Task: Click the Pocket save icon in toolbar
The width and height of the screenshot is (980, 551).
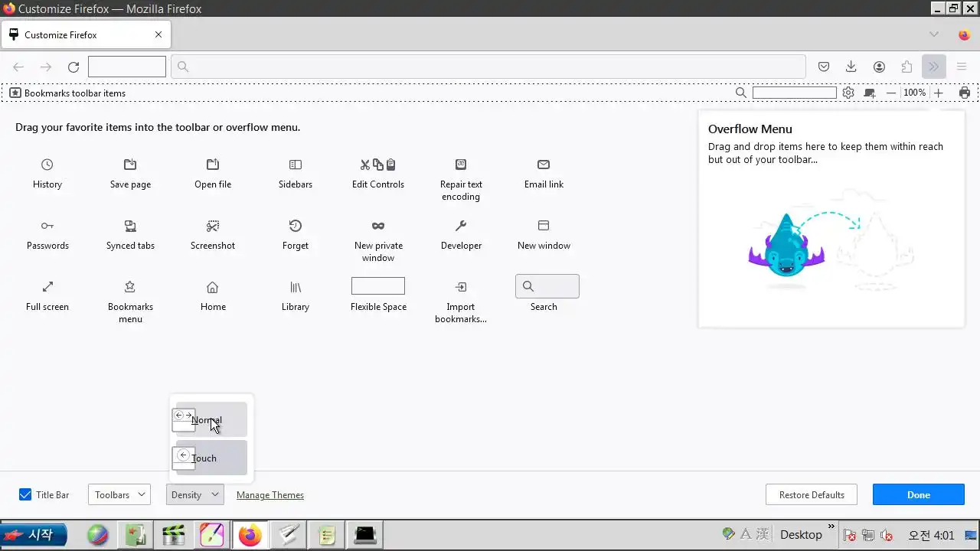Action: click(x=824, y=67)
